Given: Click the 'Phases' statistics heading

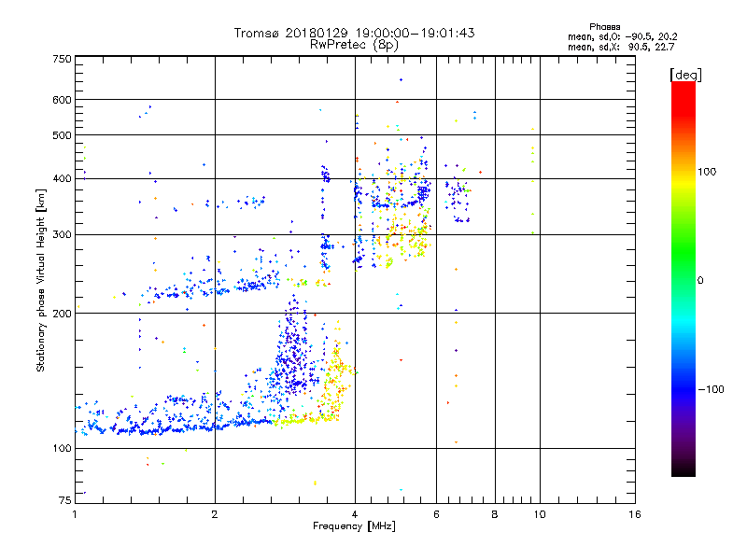Looking at the screenshot, I should click(604, 27).
